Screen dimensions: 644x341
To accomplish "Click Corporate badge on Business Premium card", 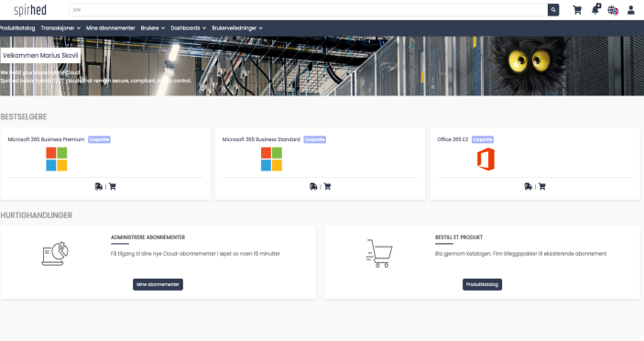I will 99,139.
